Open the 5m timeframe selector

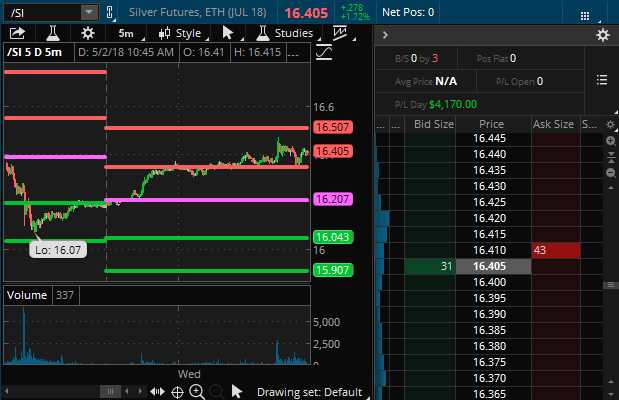click(125, 34)
